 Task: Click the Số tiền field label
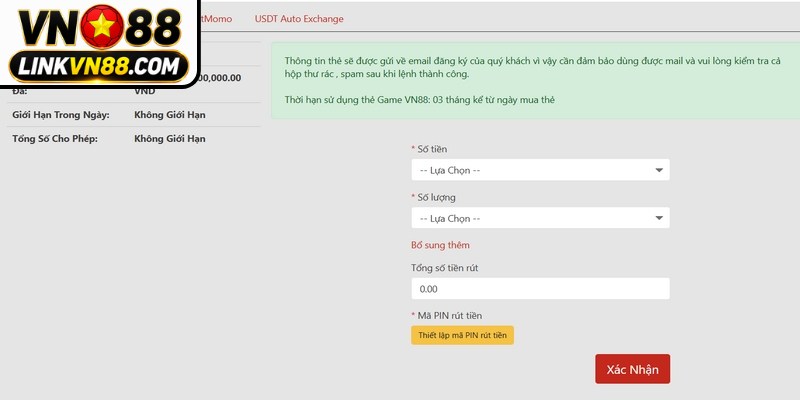pos(429,149)
